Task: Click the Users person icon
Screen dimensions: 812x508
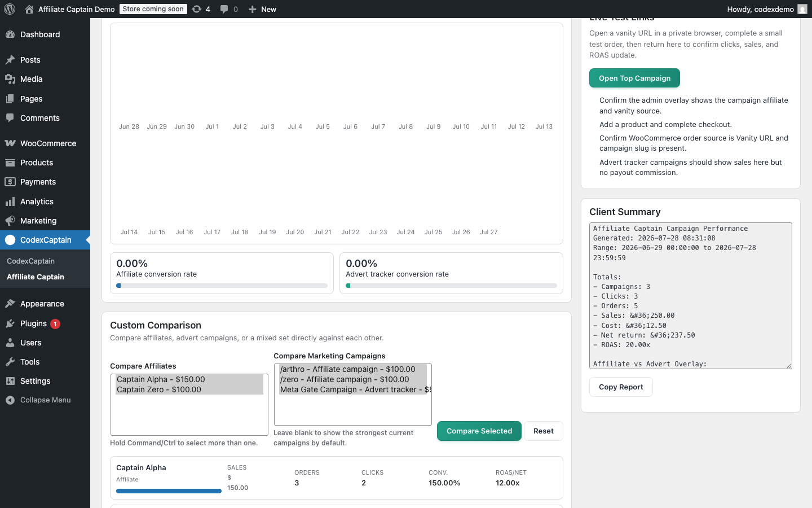Action: pos(10,343)
